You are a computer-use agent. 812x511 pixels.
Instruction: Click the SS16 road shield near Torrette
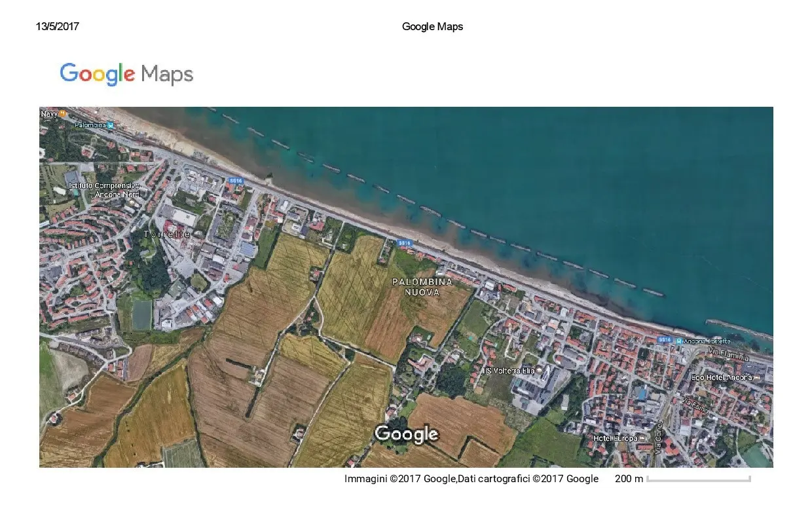[234, 180]
